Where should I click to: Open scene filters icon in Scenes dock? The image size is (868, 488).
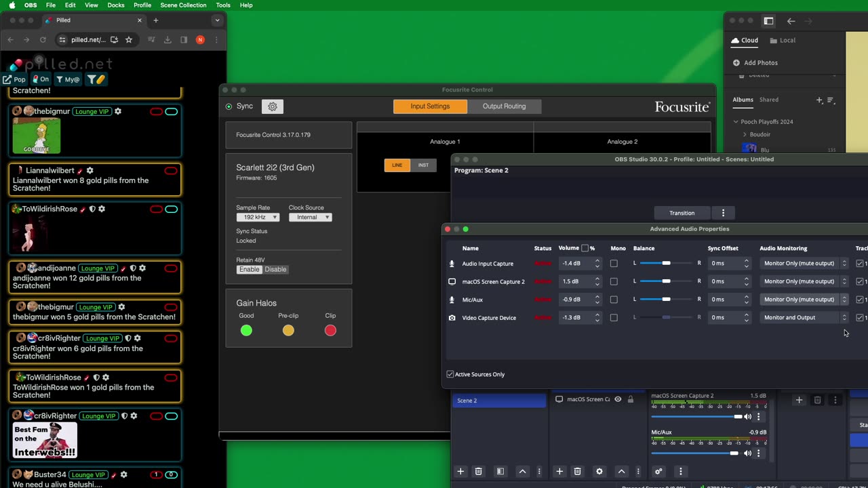pos(500,471)
